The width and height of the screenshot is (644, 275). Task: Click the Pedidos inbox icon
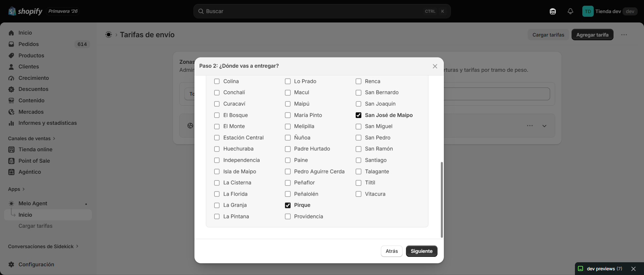click(x=11, y=44)
